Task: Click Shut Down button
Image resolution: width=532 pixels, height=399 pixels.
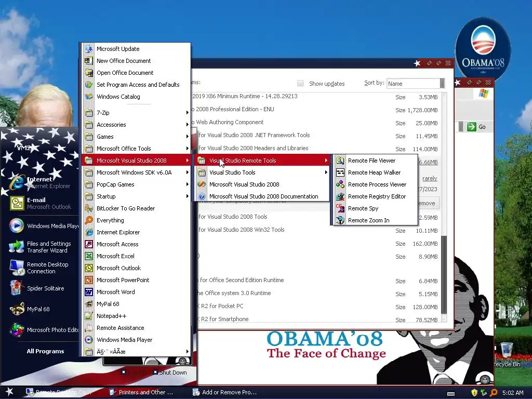Action: click(169, 372)
